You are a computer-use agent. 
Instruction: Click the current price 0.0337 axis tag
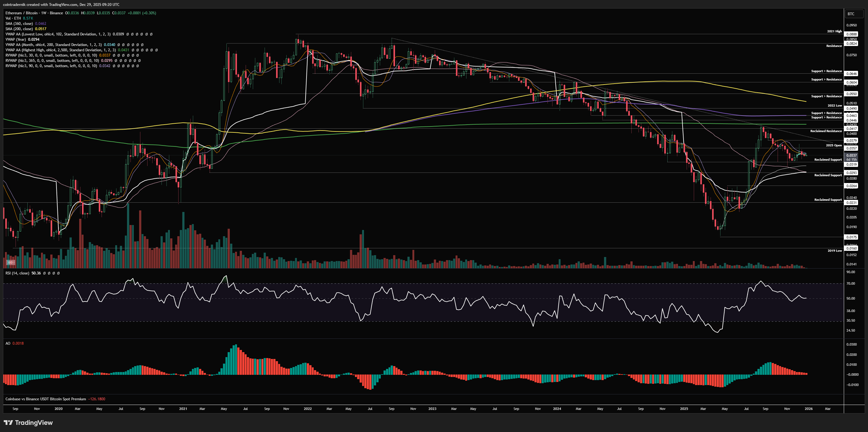coord(852,156)
